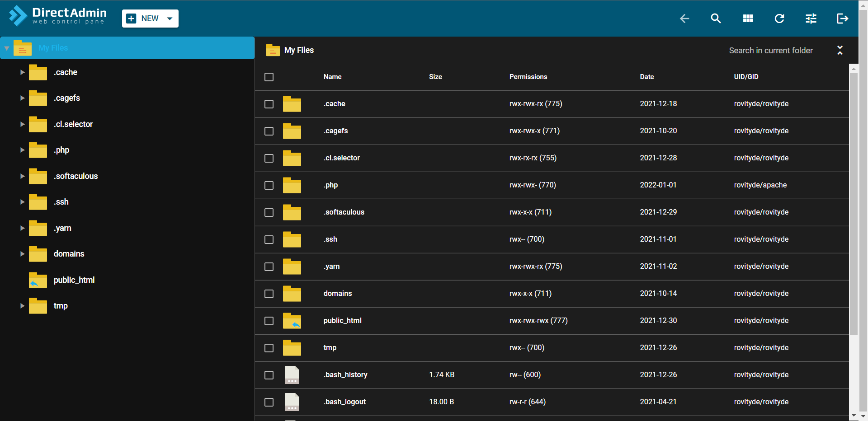Expand the domains tree node
The height and width of the screenshot is (421, 868).
coord(22,254)
